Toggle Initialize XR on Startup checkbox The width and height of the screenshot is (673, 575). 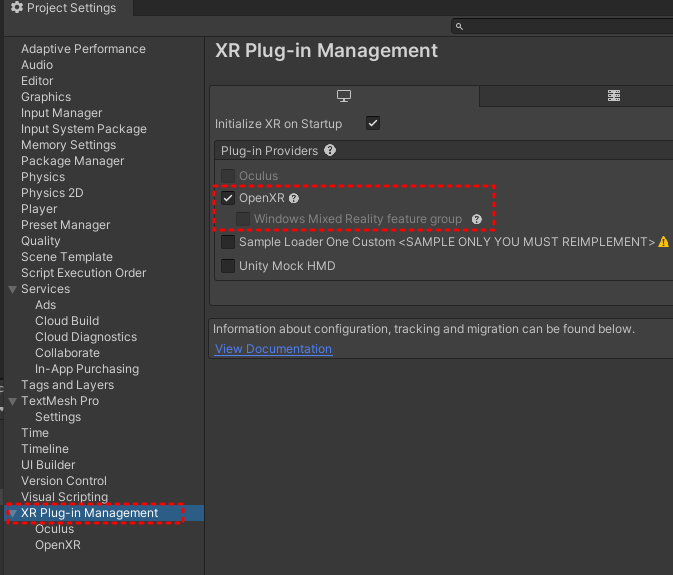coord(373,123)
